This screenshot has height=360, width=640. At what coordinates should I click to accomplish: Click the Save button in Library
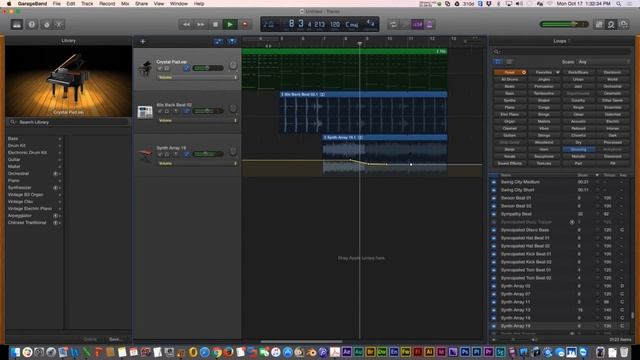(115, 339)
